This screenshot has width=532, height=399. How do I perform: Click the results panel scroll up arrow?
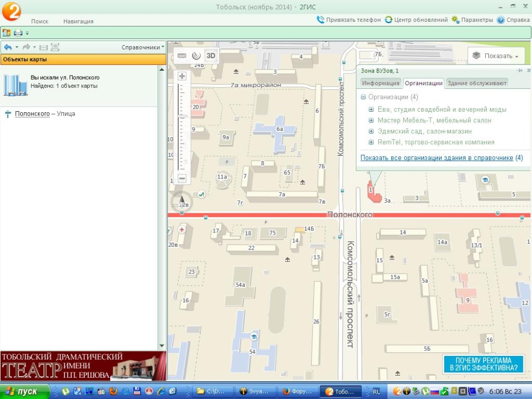[162, 69]
